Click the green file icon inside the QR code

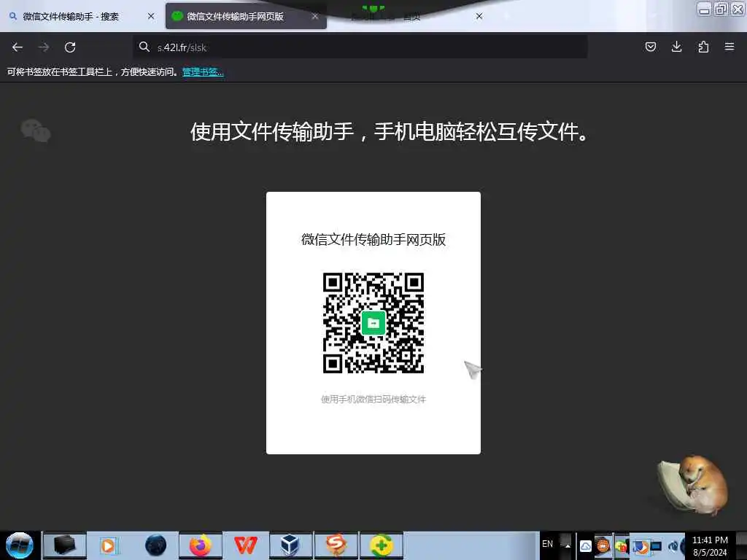click(x=373, y=323)
